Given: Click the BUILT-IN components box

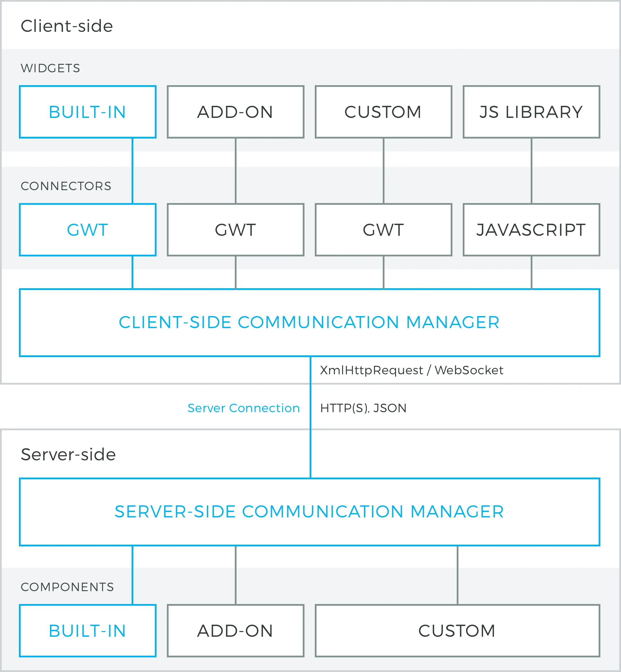Looking at the screenshot, I should [x=88, y=631].
